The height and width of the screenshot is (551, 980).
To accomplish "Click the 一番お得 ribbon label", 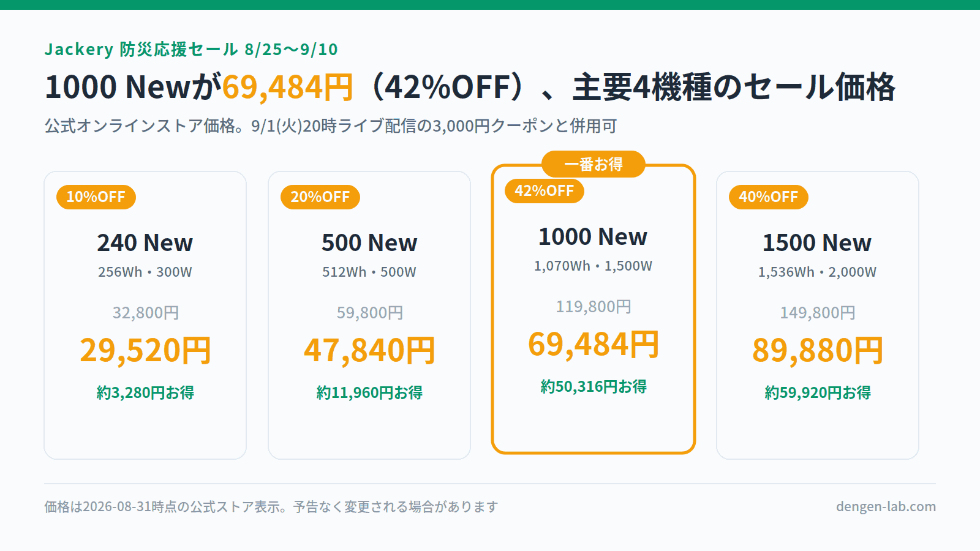I will point(594,164).
